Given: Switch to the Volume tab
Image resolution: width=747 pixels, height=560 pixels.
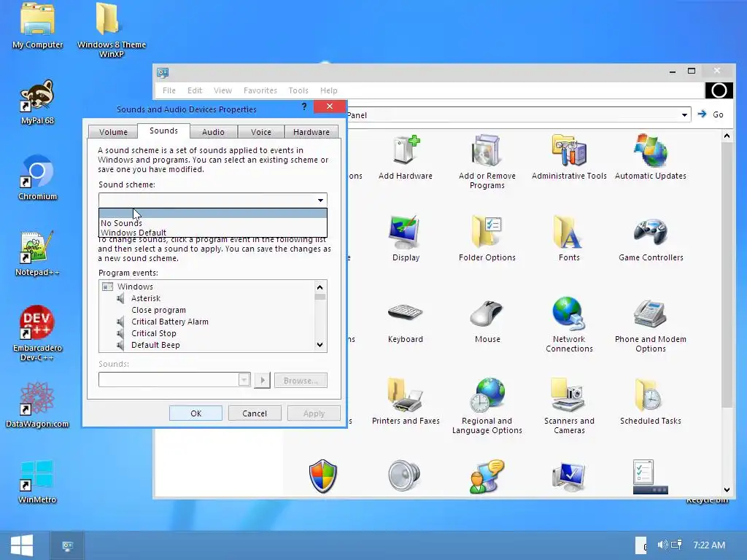Looking at the screenshot, I should pos(113,132).
